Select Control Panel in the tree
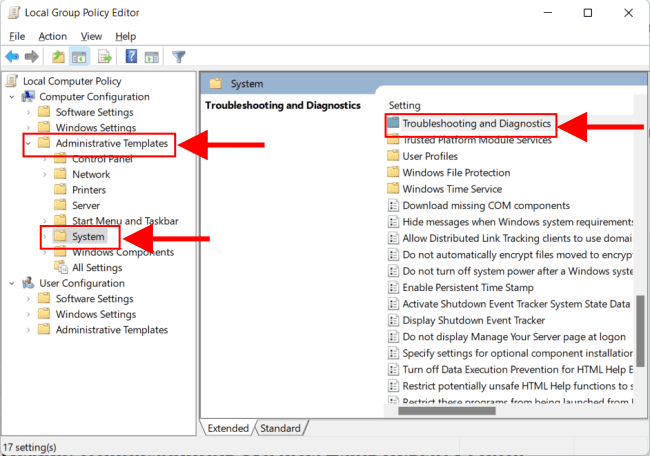This screenshot has width=650, height=456. pyautogui.click(x=102, y=159)
